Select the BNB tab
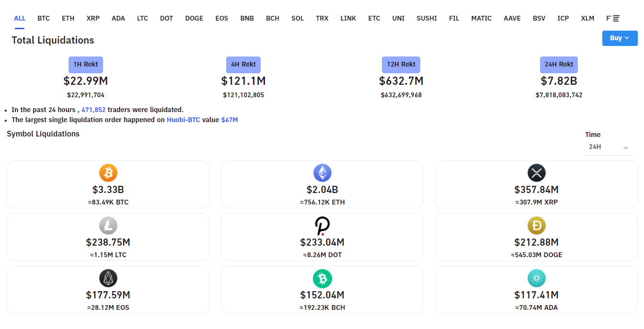The height and width of the screenshot is (329, 644). 247,18
